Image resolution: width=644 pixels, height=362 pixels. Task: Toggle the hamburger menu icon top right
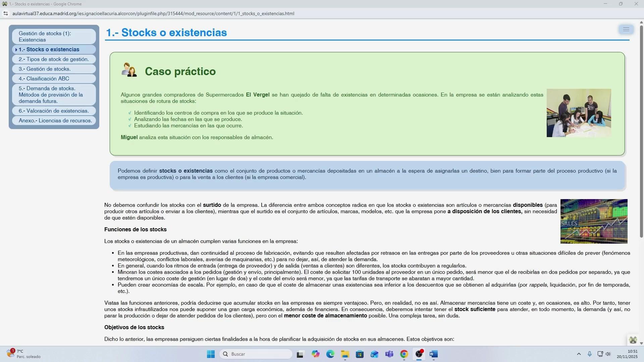click(626, 29)
